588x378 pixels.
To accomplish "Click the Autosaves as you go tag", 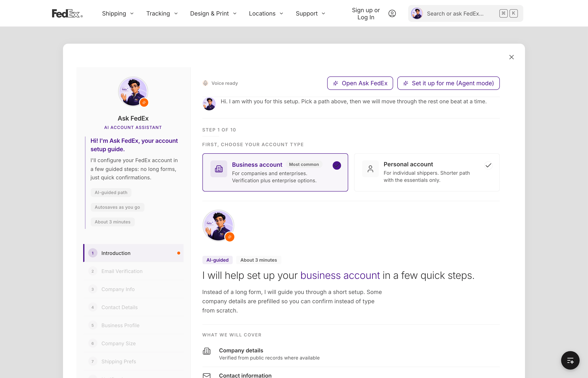I will 117,207.
